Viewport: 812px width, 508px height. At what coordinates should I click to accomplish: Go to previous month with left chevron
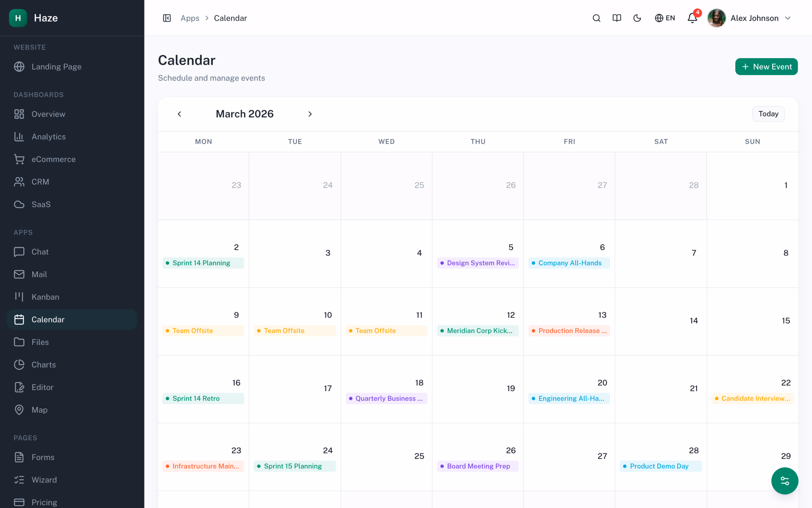pyautogui.click(x=180, y=114)
